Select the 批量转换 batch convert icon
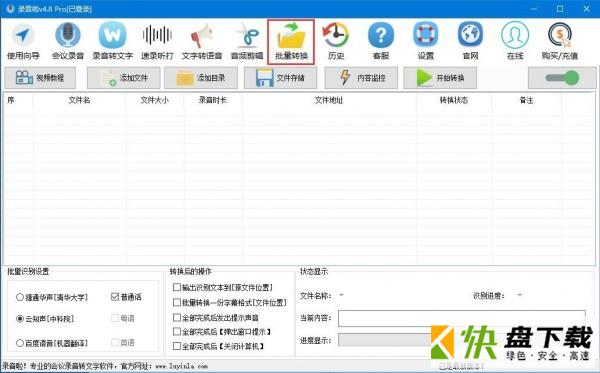This screenshot has height=373, width=600. coord(291,41)
